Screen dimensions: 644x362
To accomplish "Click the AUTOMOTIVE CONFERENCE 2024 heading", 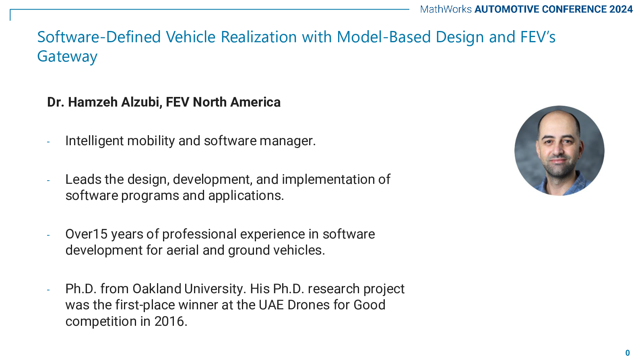I will [553, 9].
